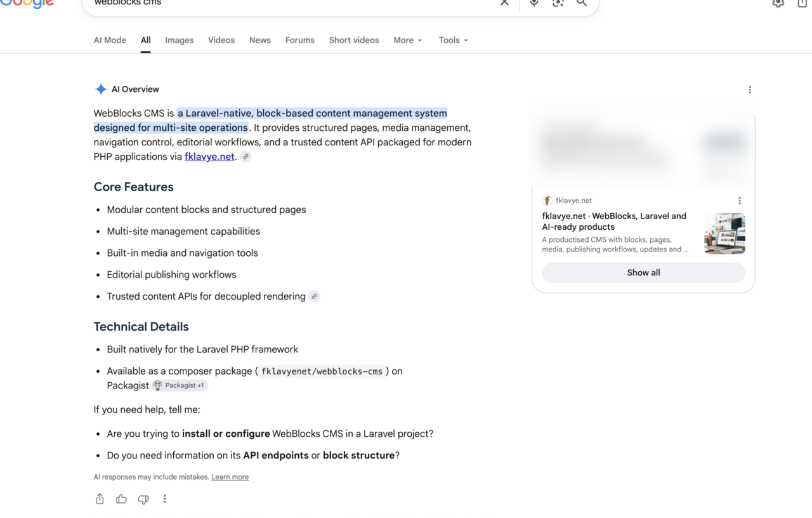This screenshot has width=812, height=518.
Task: Click 'Modular content blocks and structured pages' bullet
Action: 206,210
